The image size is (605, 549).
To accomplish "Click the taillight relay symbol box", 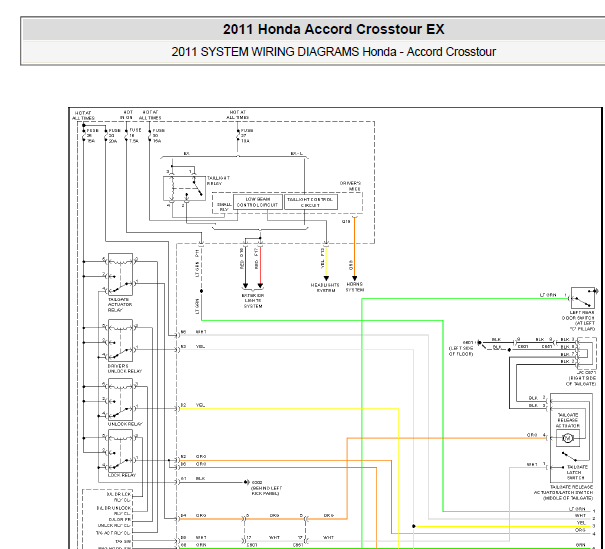I will pos(184,188).
